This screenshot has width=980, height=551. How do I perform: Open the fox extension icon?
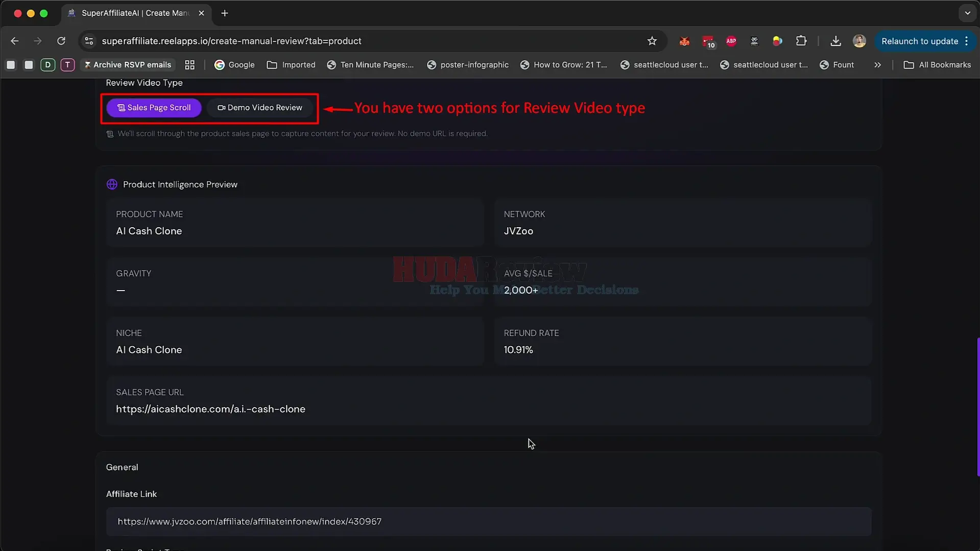(x=684, y=41)
